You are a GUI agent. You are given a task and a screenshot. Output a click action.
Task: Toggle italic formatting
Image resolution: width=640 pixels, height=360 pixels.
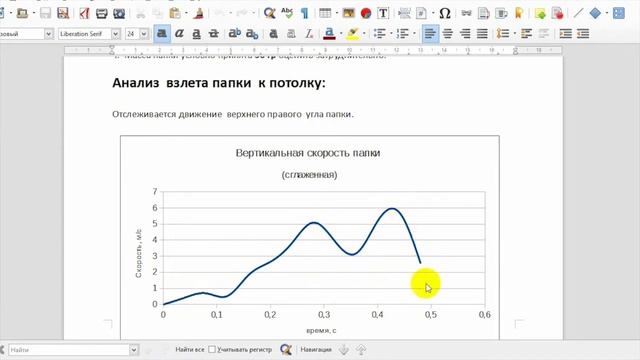tap(179, 33)
